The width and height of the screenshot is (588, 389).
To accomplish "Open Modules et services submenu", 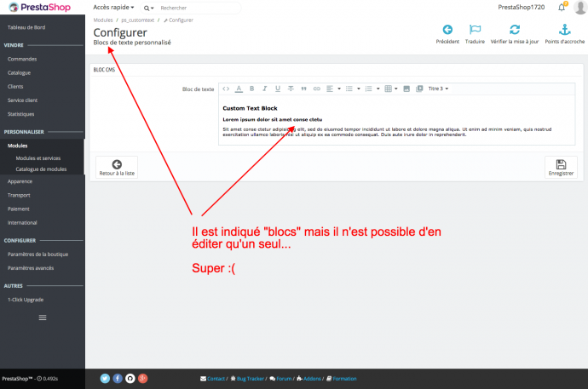I will [37, 158].
